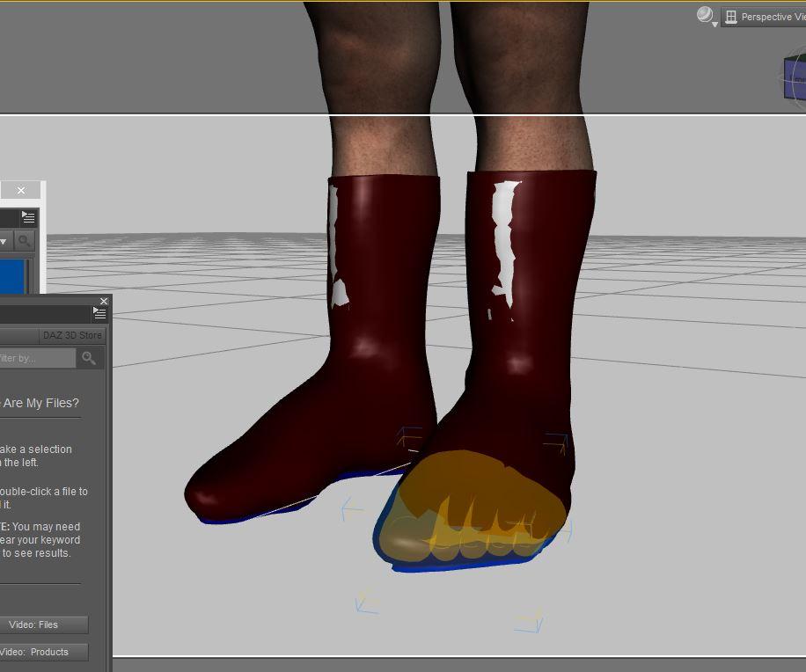Click the magnifier icon beside the filter field
Screen dimensions: 806x672
(88, 358)
